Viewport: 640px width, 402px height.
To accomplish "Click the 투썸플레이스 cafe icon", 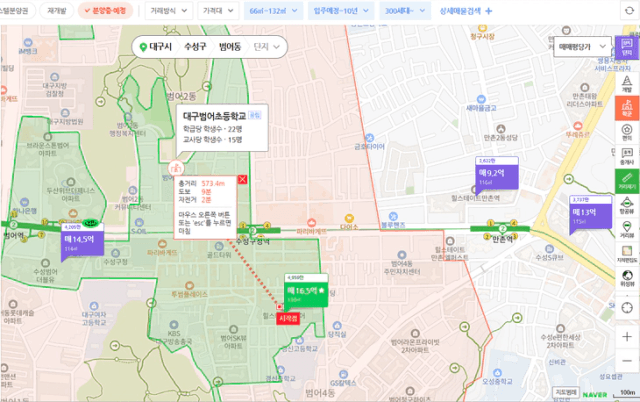I will point(189,285).
